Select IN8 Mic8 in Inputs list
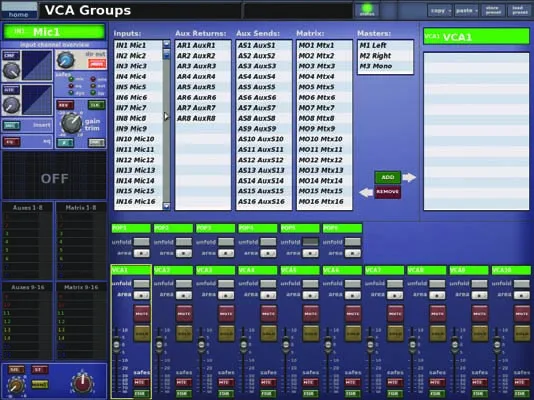The image size is (534, 400). click(x=138, y=118)
